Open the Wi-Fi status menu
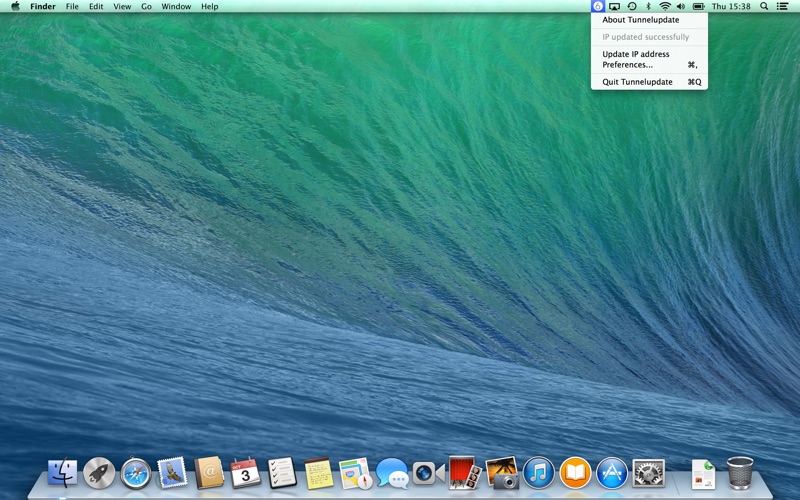Image resolution: width=800 pixels, height=500 pixels. (x=664, y=6)
